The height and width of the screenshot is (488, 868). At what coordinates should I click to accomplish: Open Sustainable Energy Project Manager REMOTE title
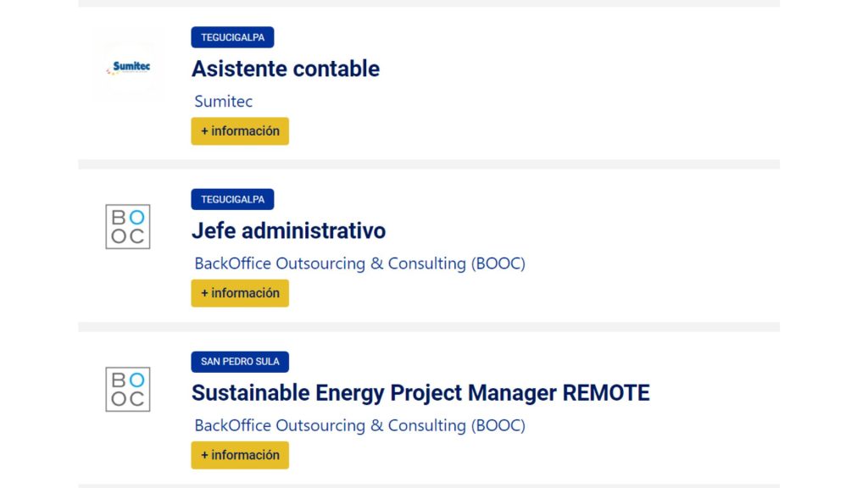(420, 393)
